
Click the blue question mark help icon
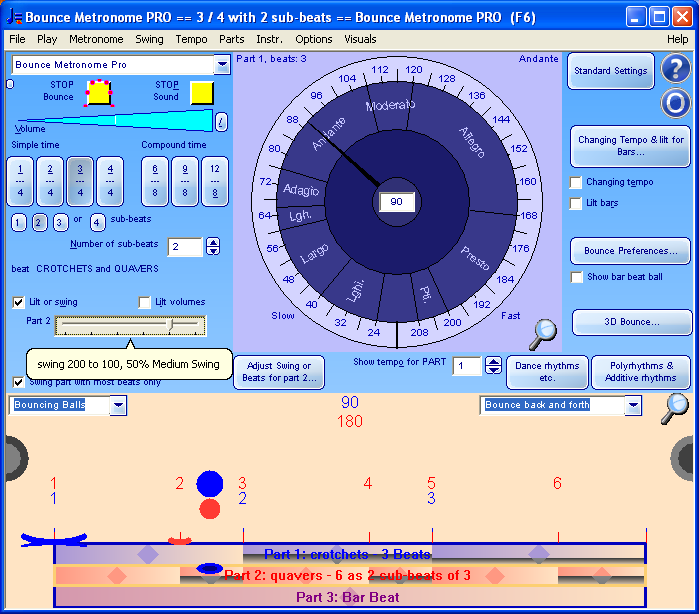point(675,68)
